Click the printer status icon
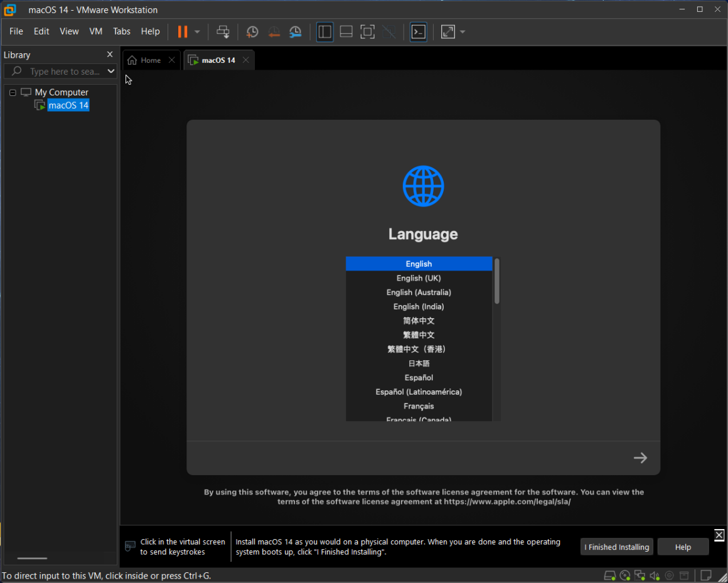Image resolution: width=728 pixels, height=583 pixels. coord(684,575)
